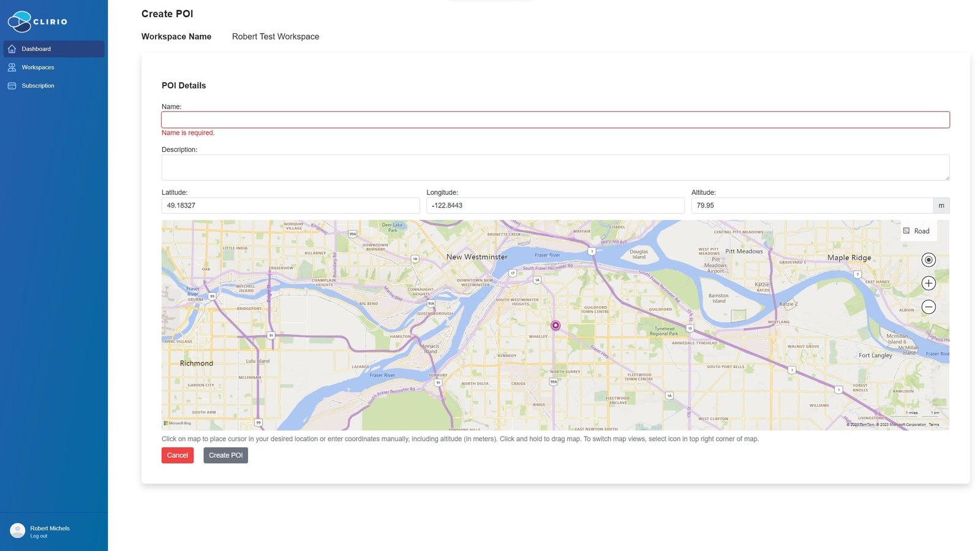The image size is (980, 551).
Task: Click the Latitude field with 49.18327
Action: click(290, 206)
